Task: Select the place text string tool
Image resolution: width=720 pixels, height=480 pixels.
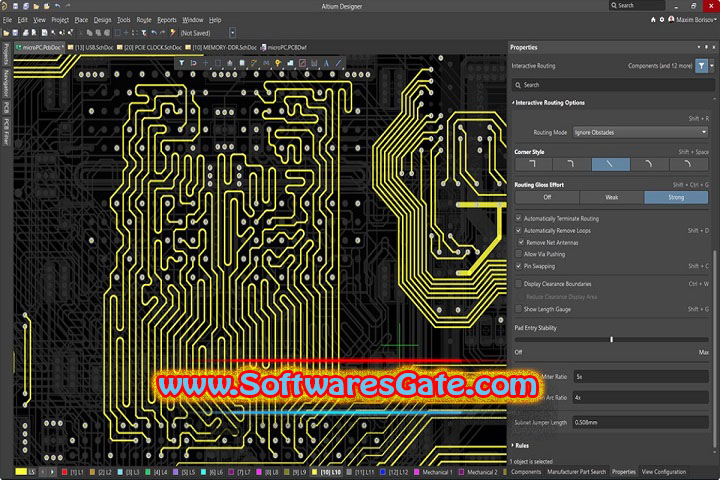Action: 326,63
